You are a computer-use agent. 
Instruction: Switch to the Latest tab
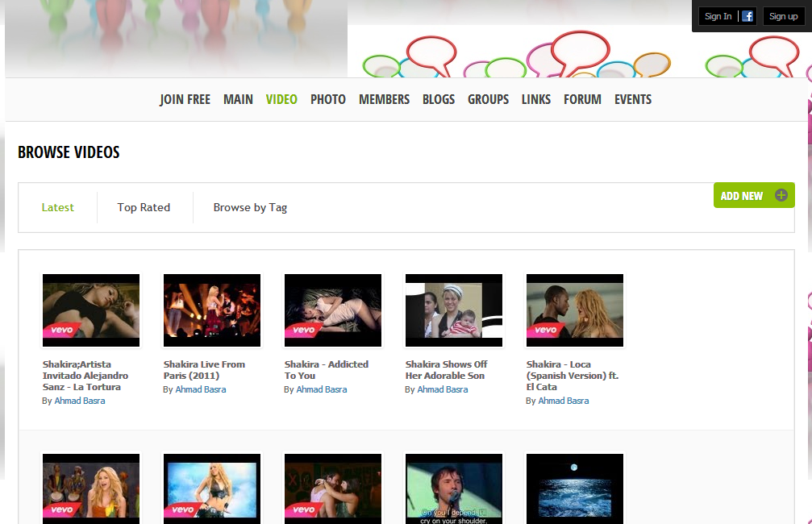point(57,208)
